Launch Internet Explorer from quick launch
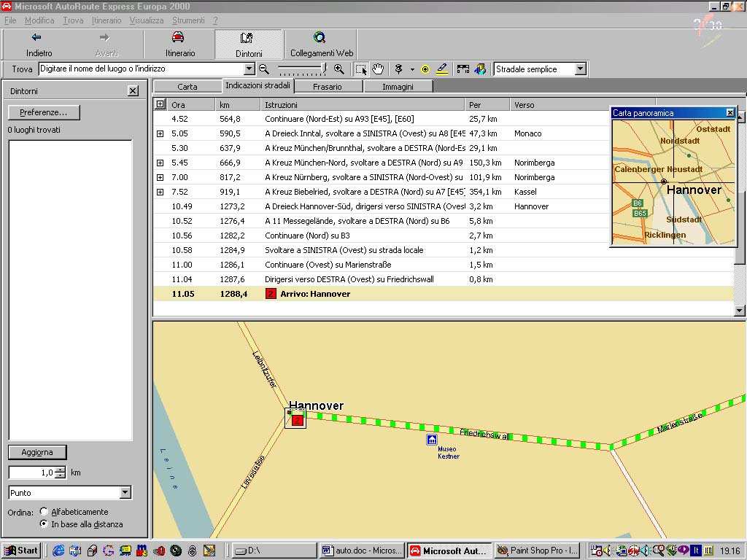 click(x=58, y=551)
